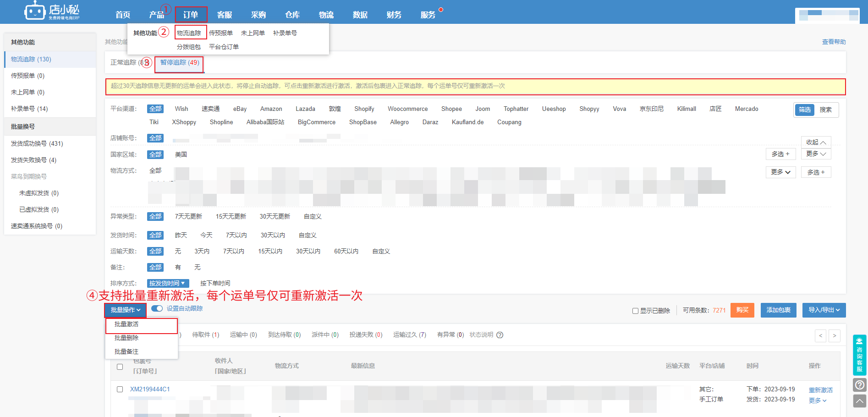Click the 添加包裹 button
The image size is (868, 417).
779,310
